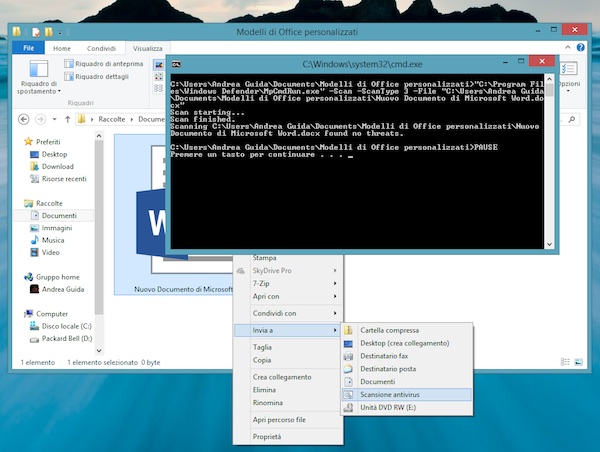This screenshot has width=600, height=452.
Task: Click cmd.exe window system icon
Action: (176, 64)
